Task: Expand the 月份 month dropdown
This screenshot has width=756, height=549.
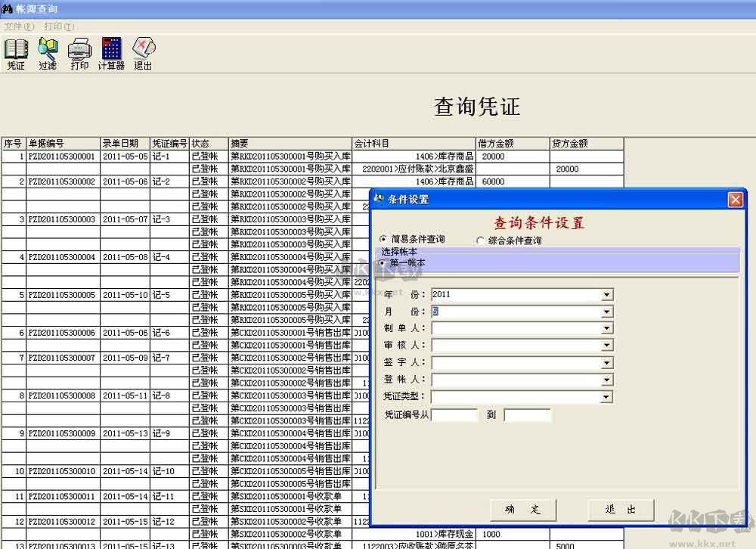Action: pos(609,311)
